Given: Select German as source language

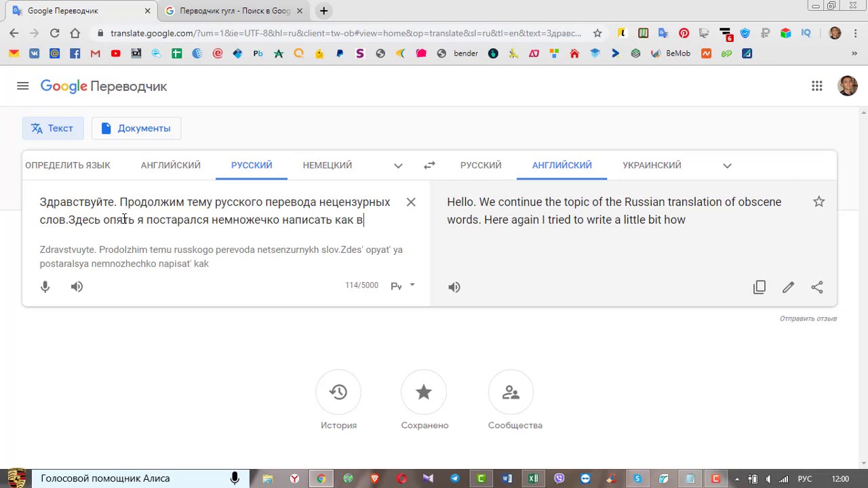Looking at the screenshot, I should 328,165.
